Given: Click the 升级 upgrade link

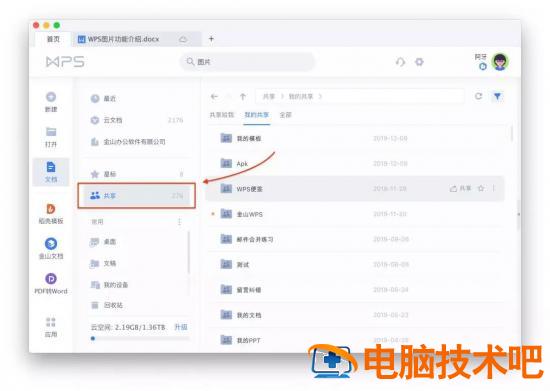Looking at the screenshot, I should 181,327.
